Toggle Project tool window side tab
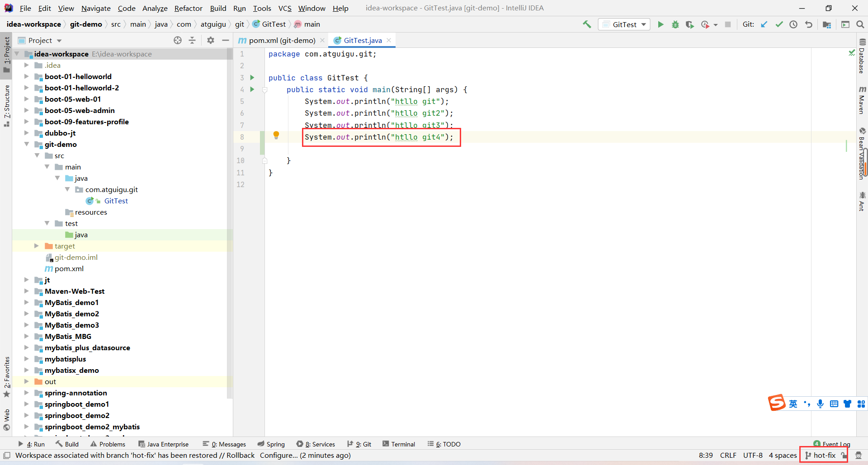The image size is (868, 465). click(6, 54)
